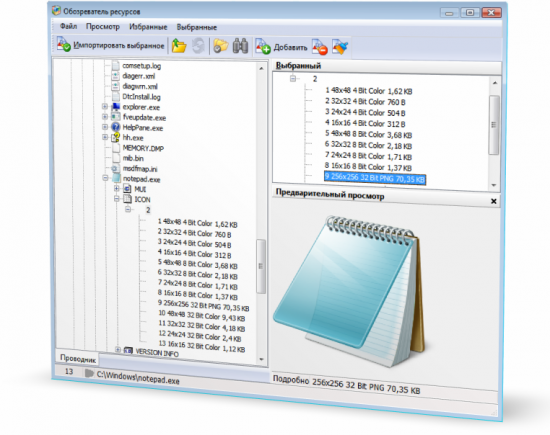Click the greyed refresh toolbar icon
This screenshot has height=435, width=550.
tap(198, 46)
